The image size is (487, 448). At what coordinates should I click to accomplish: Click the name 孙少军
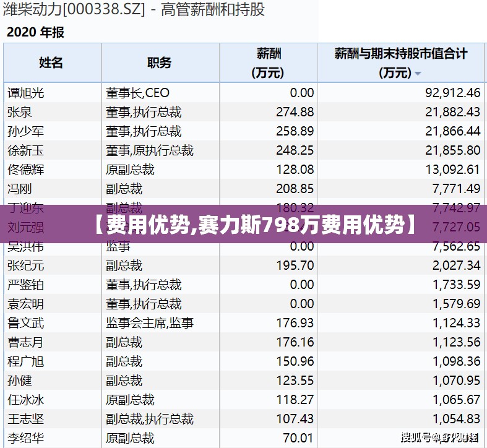(26, 131)
